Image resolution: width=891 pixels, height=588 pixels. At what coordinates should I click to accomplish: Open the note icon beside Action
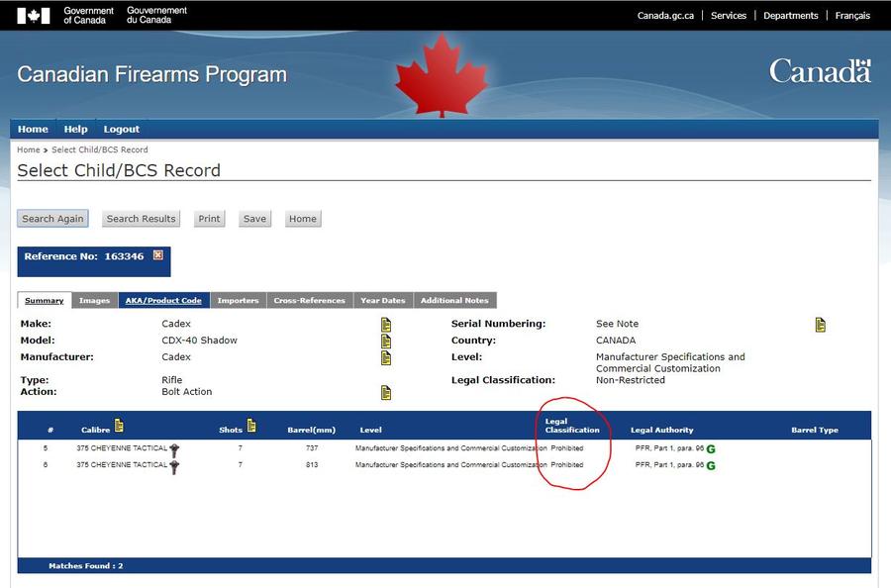point(386,393)
